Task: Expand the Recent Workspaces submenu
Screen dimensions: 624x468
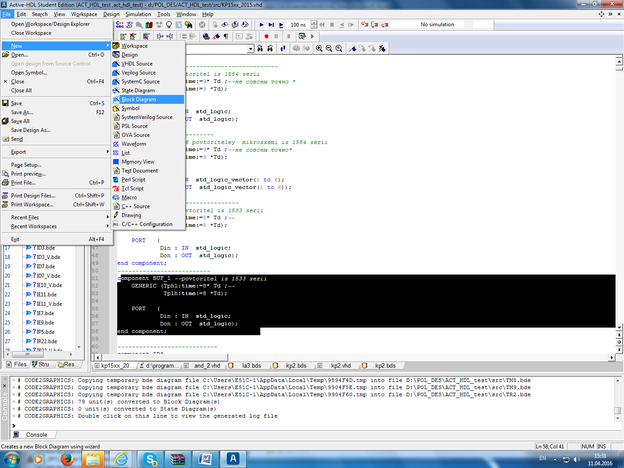Action: tap(33, 226)
